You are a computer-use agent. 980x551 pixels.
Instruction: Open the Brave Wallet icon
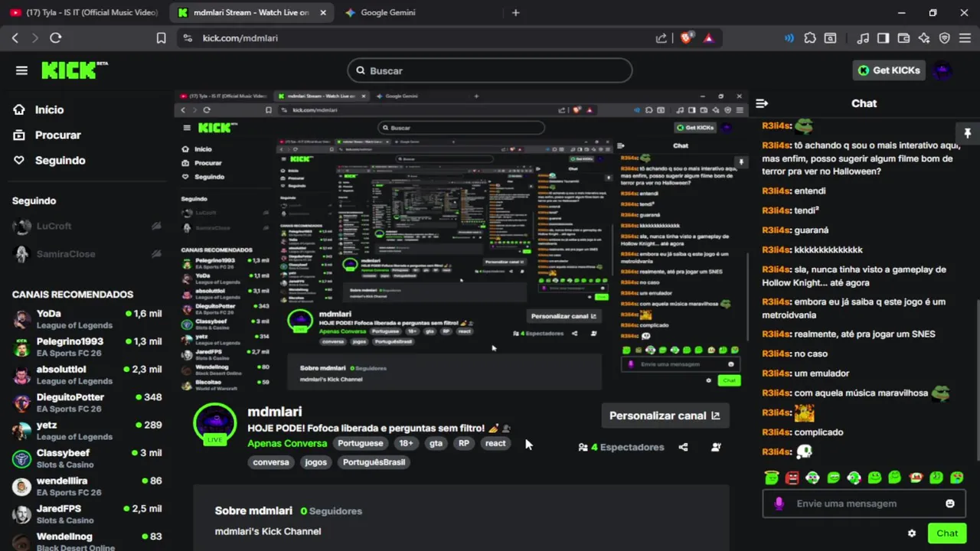click(903, 37)
